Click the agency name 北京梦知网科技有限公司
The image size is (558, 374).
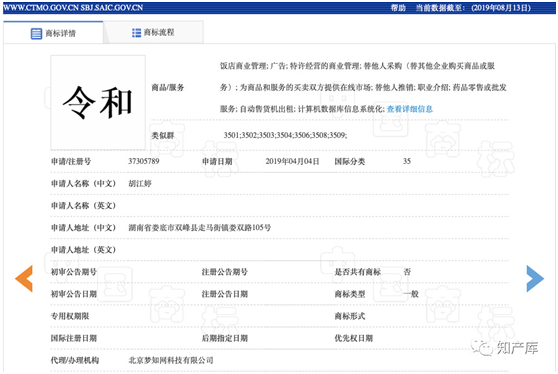pyautogui.click(x=171, y=360)
